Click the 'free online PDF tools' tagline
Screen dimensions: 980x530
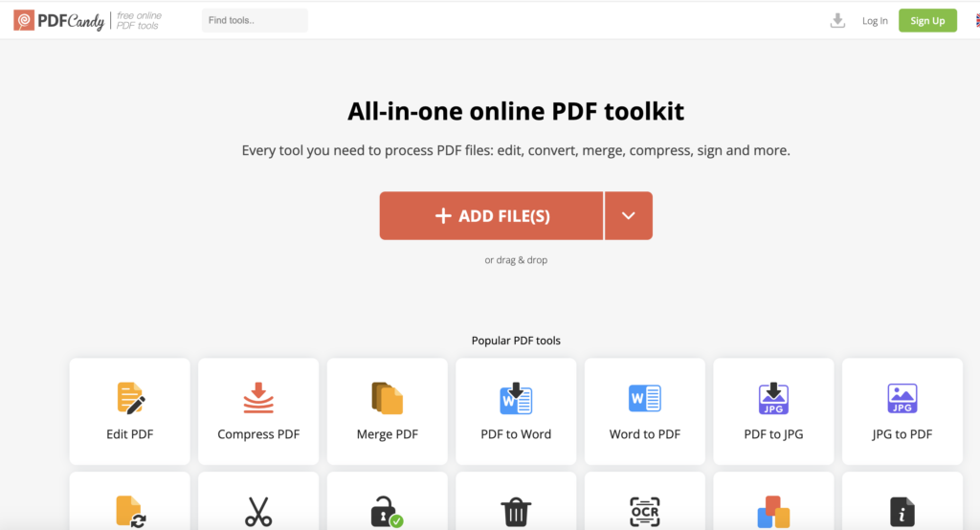139,21
